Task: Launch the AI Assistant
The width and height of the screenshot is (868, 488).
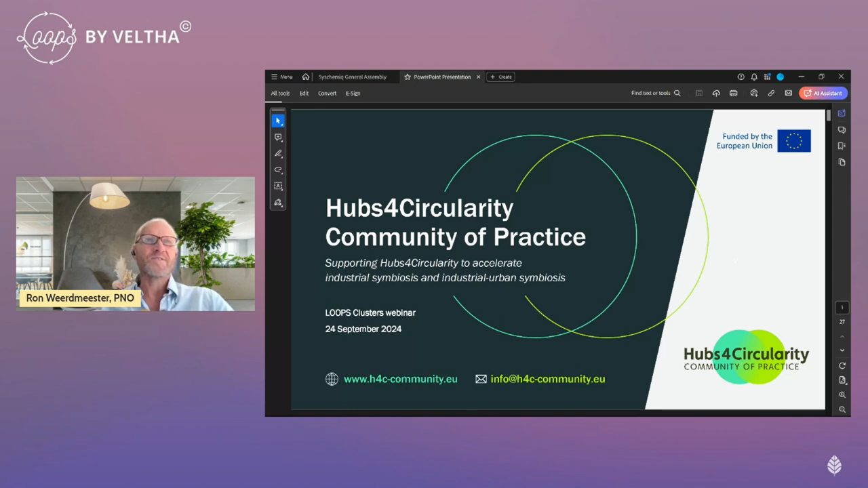Action: click(823, 93)
